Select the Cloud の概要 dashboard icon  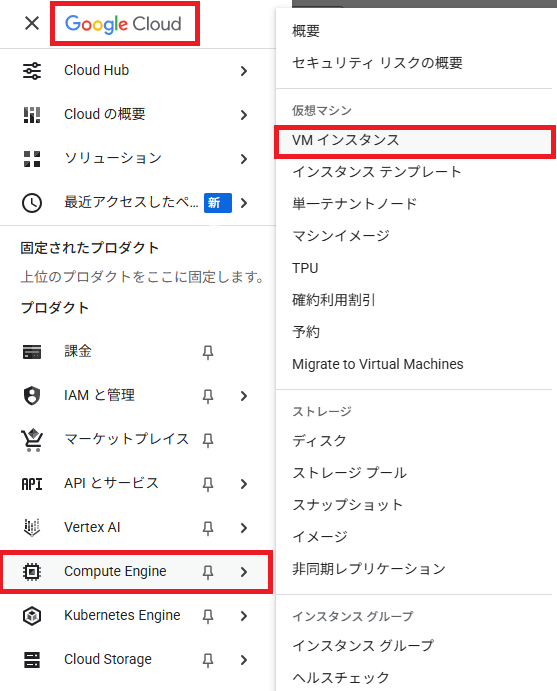[x=32, y=115]
